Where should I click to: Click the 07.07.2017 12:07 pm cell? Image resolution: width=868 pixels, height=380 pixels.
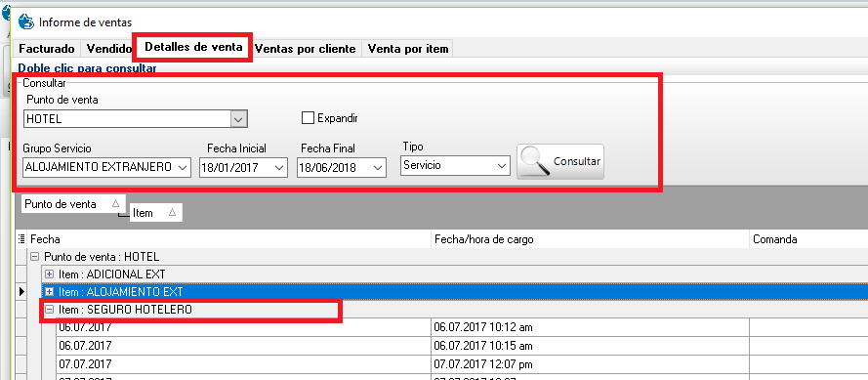[x=590, y=364]
